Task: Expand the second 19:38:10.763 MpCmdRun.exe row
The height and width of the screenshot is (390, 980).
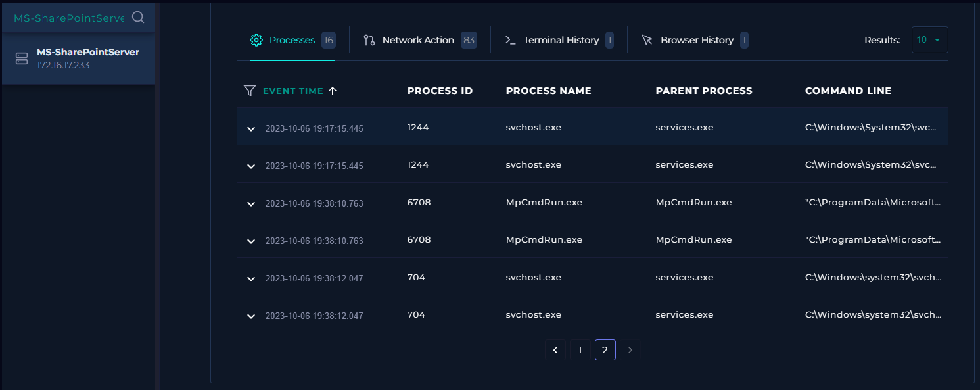Action: coord(251,241)
